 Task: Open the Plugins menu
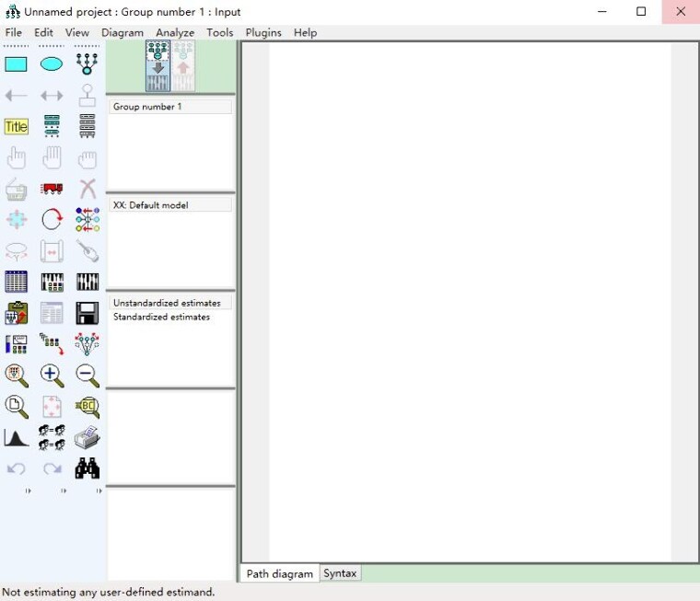pyautogui.click(x=263, y=32)
